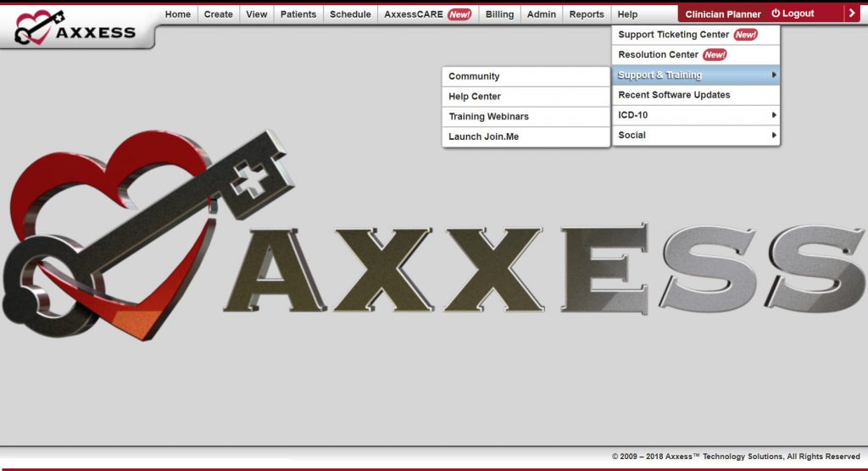Open Recent Software Updates
Image resolution: width=868 pixels, height=471 pixels.
point(696,95)
